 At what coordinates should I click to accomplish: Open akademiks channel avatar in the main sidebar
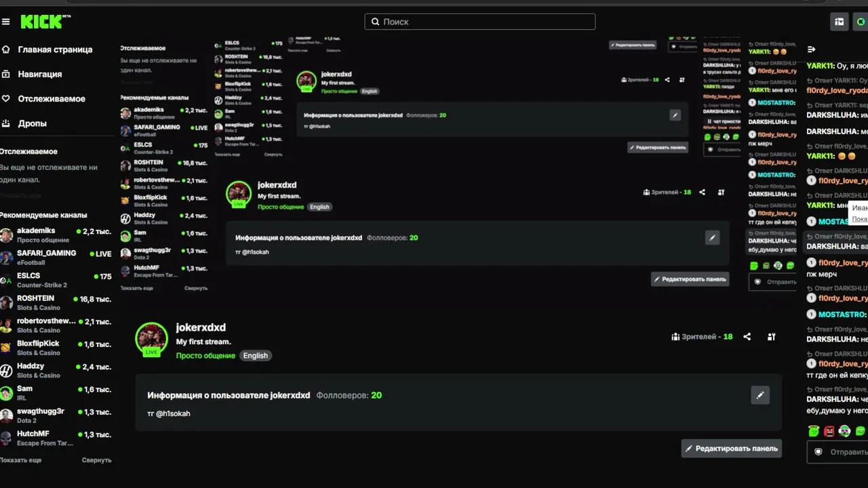pos(6,235)
